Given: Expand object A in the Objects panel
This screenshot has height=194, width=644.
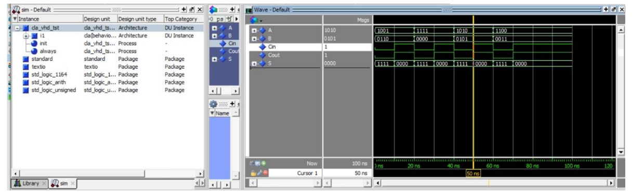Looking at the screenshot, I should (215, 28).
